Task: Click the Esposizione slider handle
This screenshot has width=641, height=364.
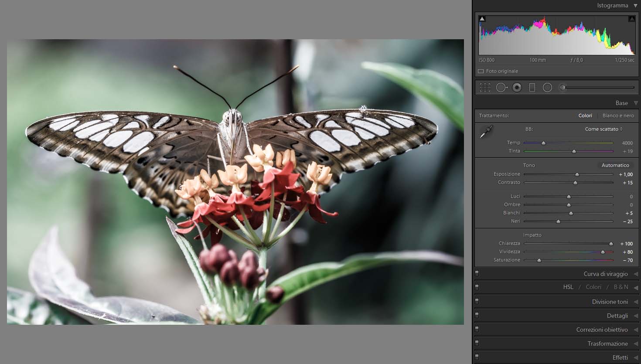Action: (577, 174)
